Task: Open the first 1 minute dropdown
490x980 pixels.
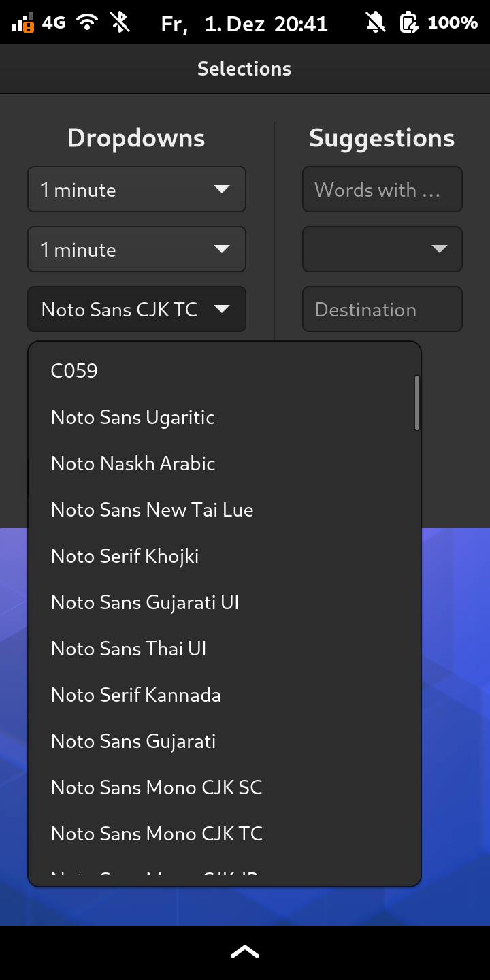Action: coord(137,189)
